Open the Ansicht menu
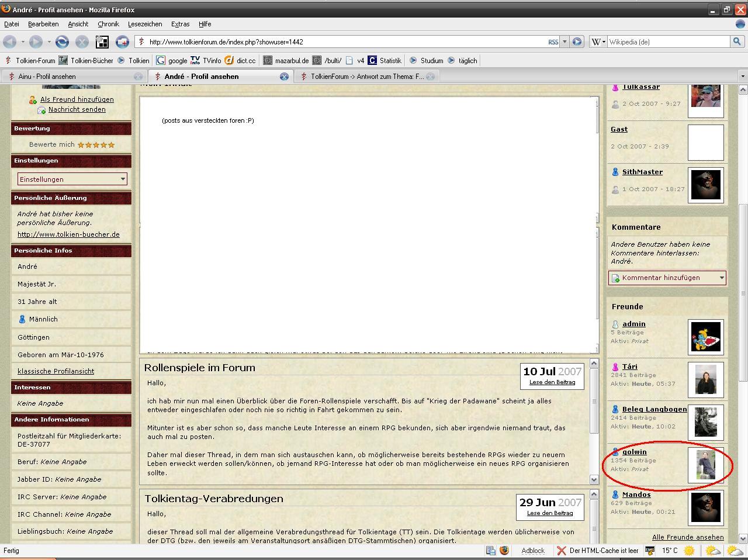The height and width of the screenshot is (560, 748). (x=78, y=24)
